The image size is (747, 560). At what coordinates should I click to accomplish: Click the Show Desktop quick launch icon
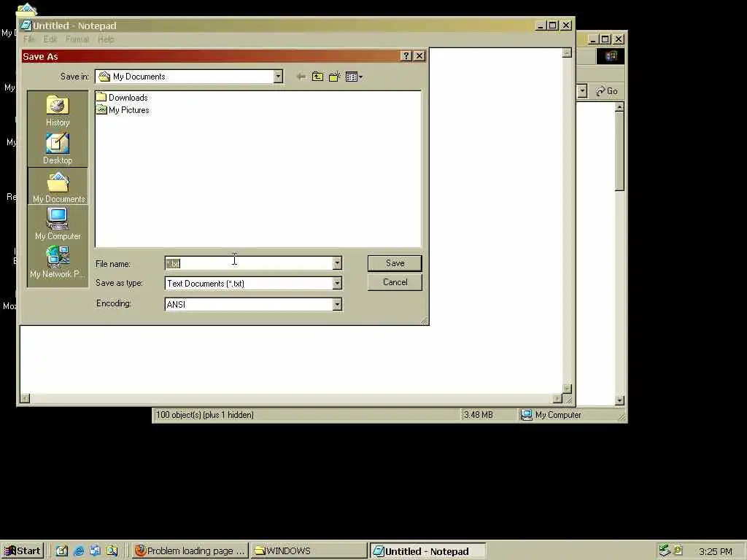[x=62, y=551]
